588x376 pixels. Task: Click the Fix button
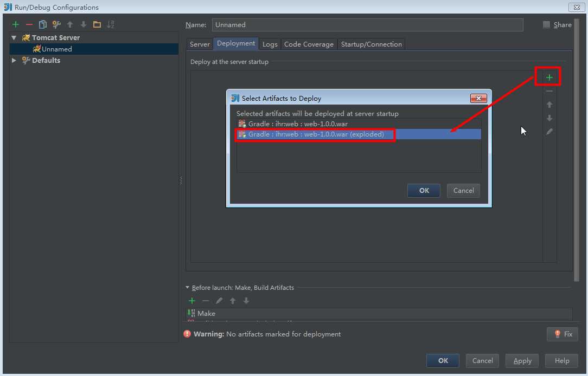563,334
